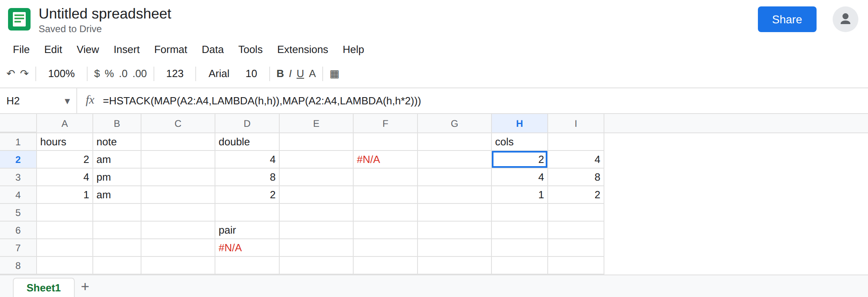
Task: Rename the Untitled spreadsheet title
Action: pos(105,14)
